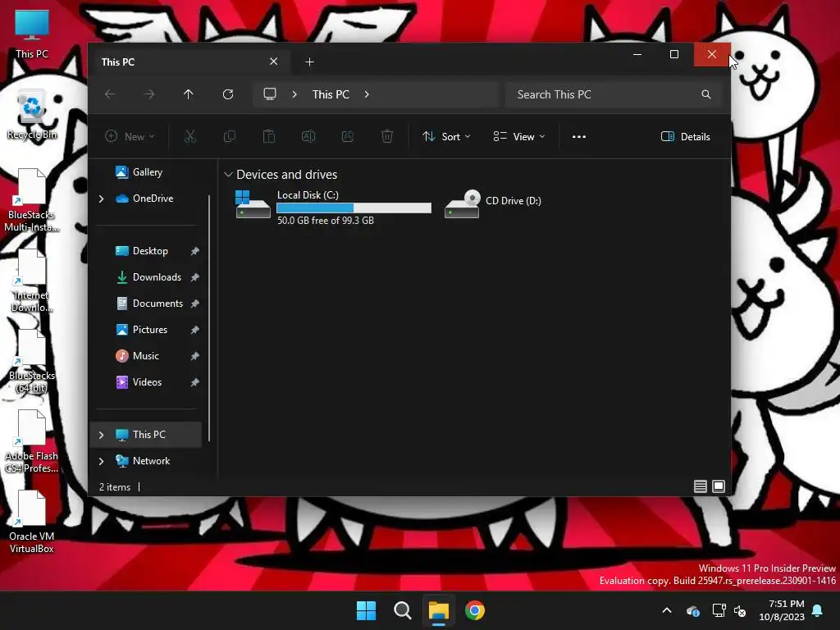Click pin icon beside Videos

coord(195,382)
